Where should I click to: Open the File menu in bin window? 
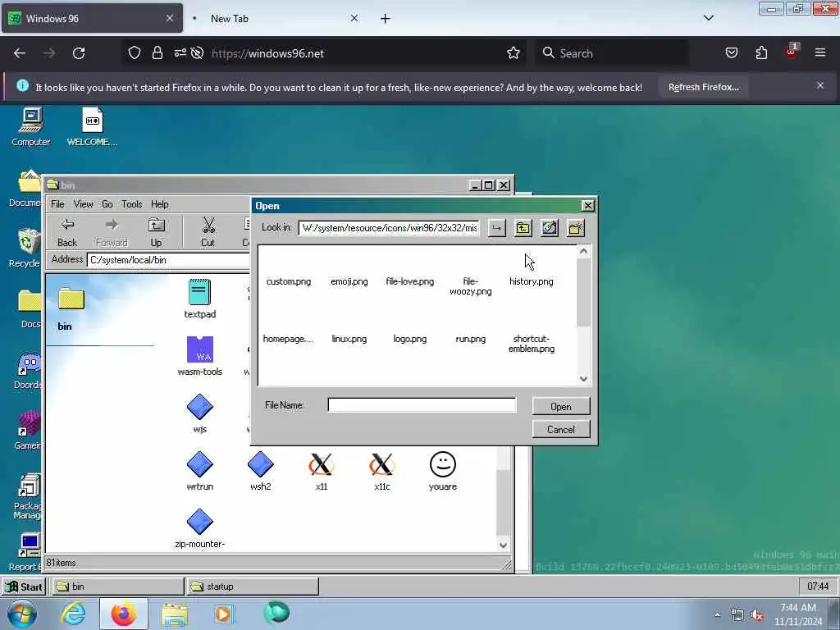coord(57,204)
